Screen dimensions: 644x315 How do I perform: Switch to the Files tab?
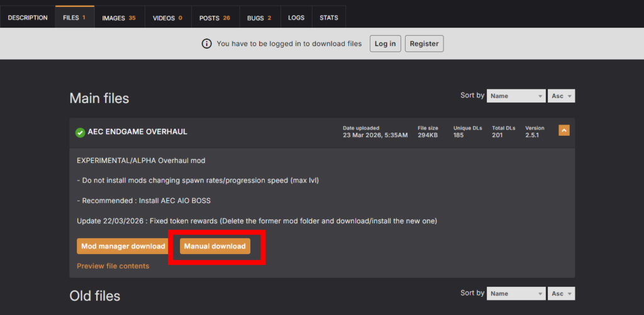coord(74,18)
